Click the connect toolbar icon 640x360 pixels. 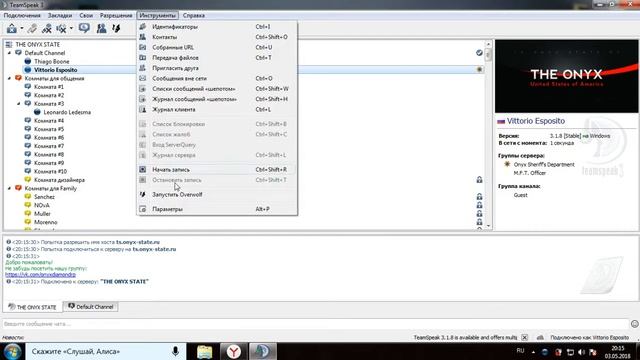[12, 29]
